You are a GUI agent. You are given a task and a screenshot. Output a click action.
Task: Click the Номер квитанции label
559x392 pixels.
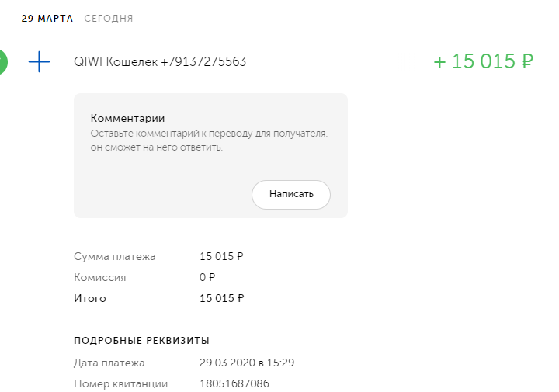[121, 383]
